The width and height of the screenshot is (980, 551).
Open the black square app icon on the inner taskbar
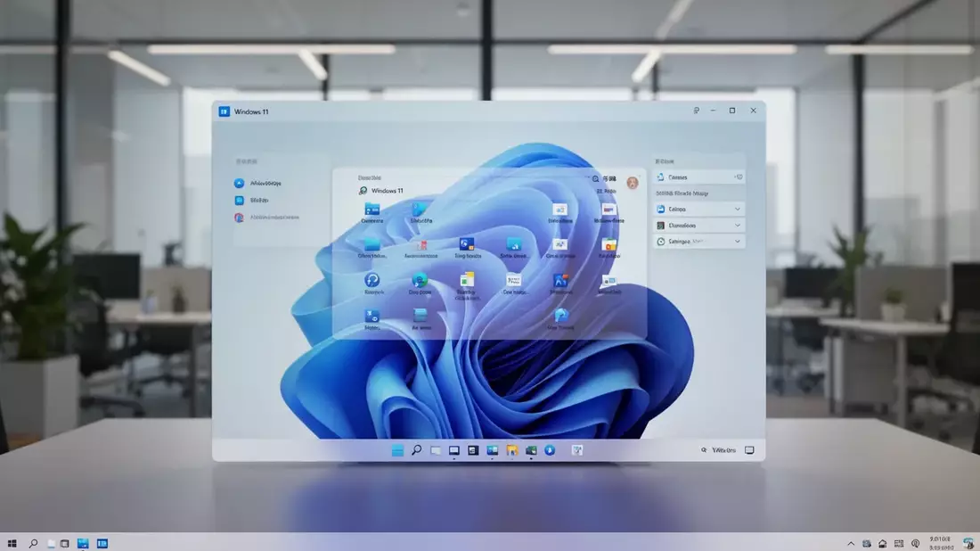pyautogui.click(x=473, y=450)
